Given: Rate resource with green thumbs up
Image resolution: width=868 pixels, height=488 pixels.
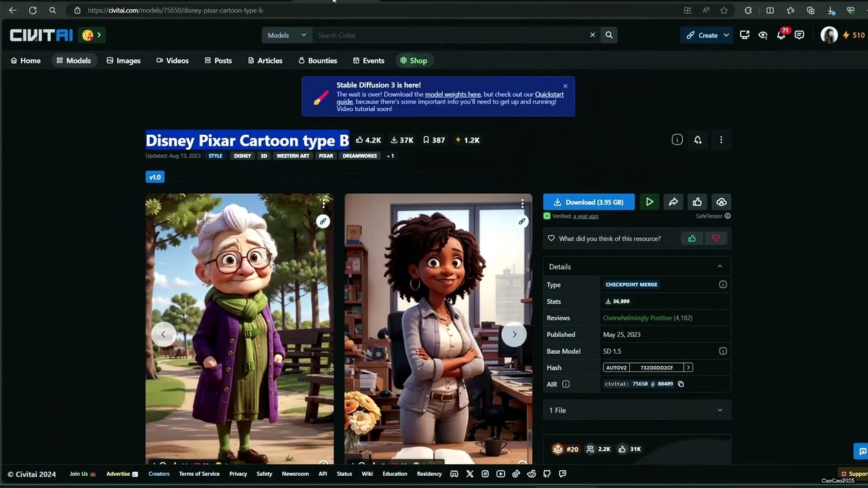Looking at the screenshot, I should click(x=692, y=239).
